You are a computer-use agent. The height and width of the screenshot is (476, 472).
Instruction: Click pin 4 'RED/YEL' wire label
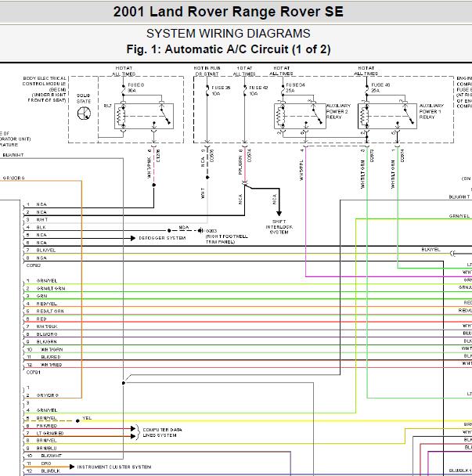pyautogui.click(x=46, y=304)
